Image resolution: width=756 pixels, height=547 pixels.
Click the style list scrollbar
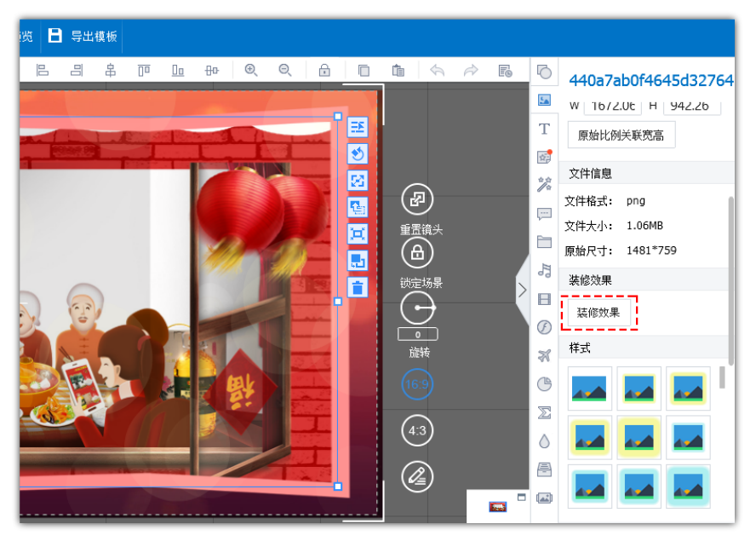point(722,377)
